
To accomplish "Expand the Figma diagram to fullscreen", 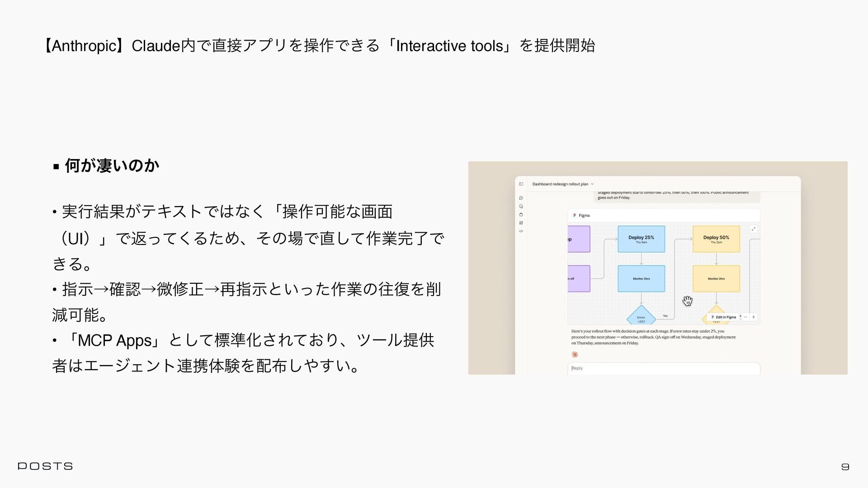I will click(x=753, y=229).
